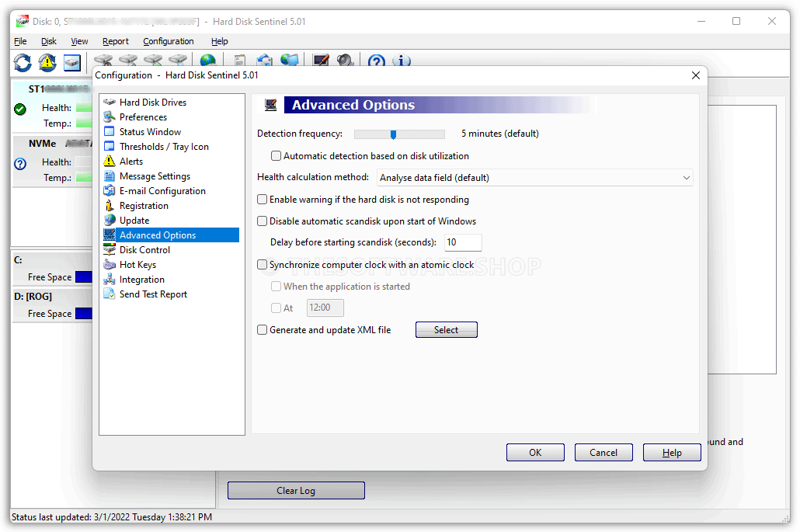Go to the Registration page
This screenshot has width=800, height=532.
[x=144, y=206]
